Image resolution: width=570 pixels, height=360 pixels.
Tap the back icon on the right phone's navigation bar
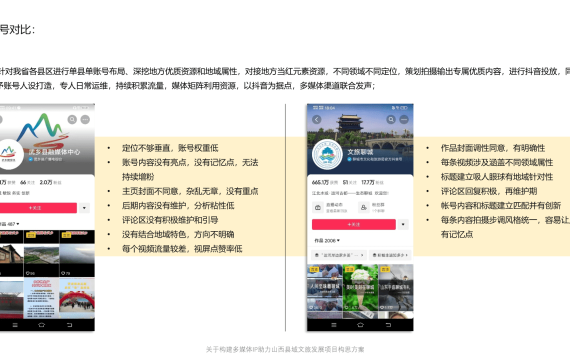click(388, 325)
